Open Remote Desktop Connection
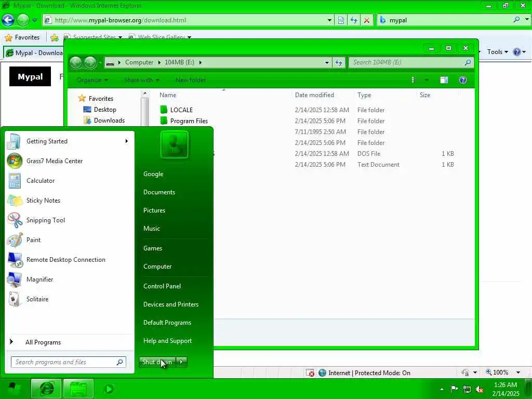Image resolution: width=532 pixels, height=399 pixels. coord(70,260)
